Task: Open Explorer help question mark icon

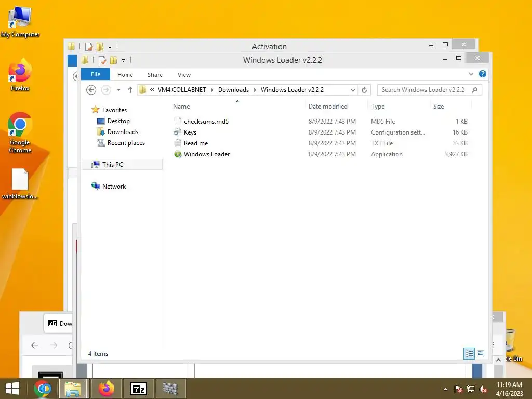Action: tap(483, 74)
